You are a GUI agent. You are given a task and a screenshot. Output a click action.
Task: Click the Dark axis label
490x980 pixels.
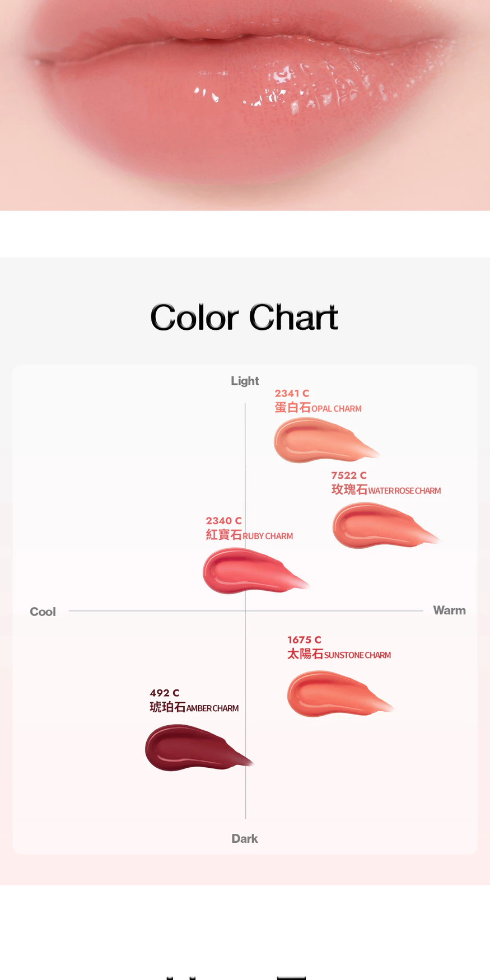(245, 838)
